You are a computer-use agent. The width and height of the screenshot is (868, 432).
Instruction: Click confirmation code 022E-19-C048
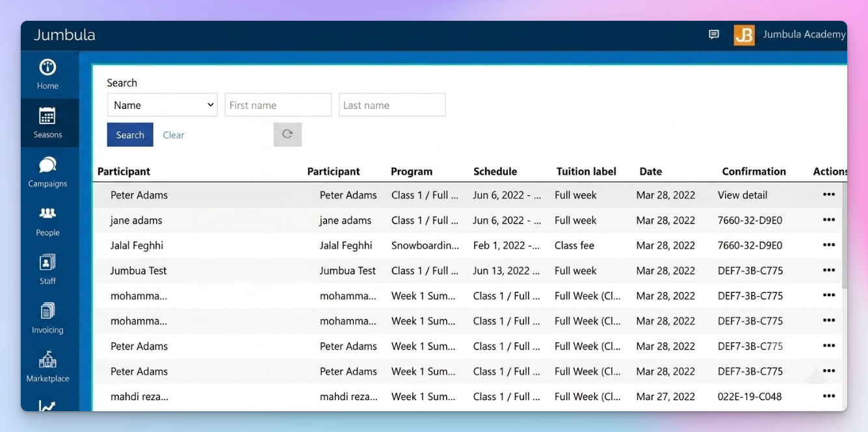[x=750, y=396]
